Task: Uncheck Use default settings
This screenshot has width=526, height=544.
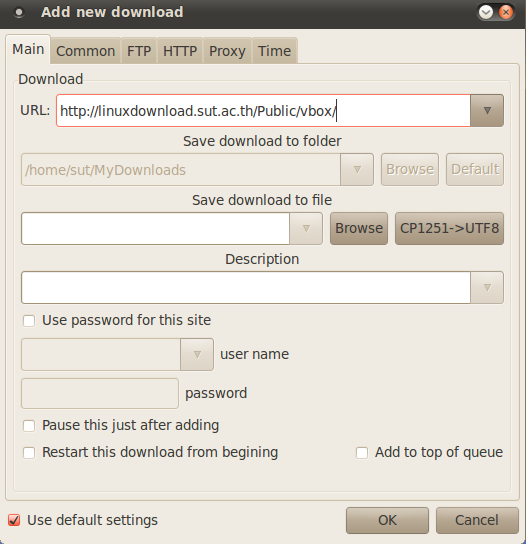Action: point(14,520)
